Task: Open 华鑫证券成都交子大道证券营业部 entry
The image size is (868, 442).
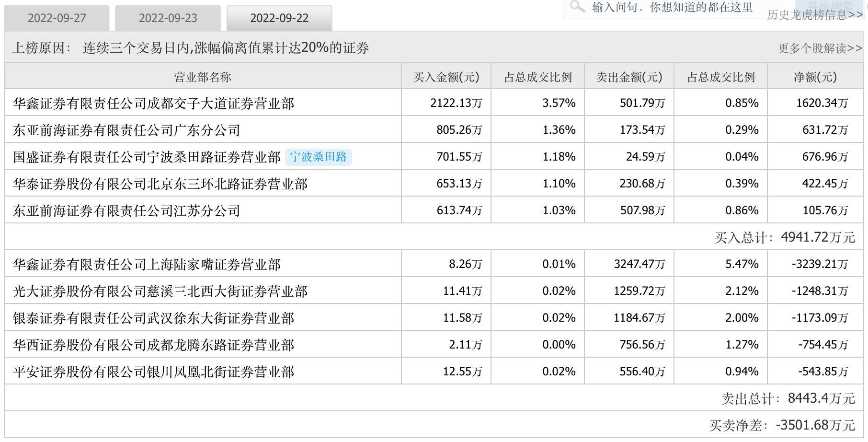Action: point(154,104)
